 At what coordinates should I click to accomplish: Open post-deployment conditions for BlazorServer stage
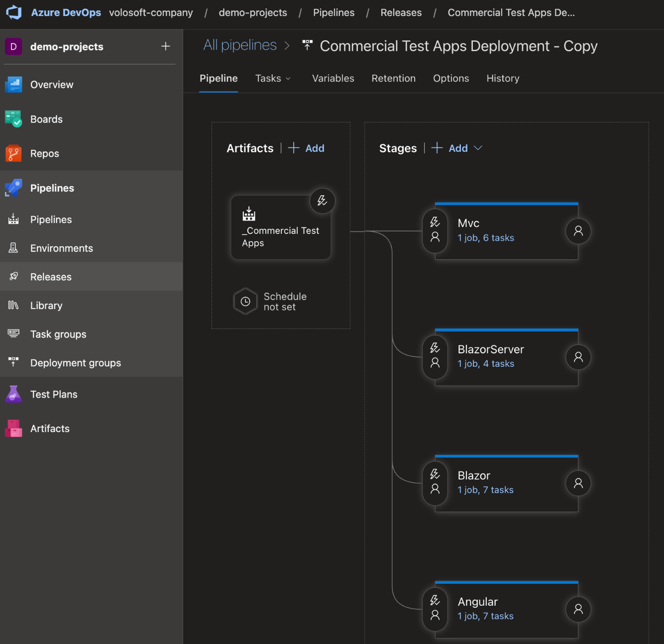tap(578, 357)
